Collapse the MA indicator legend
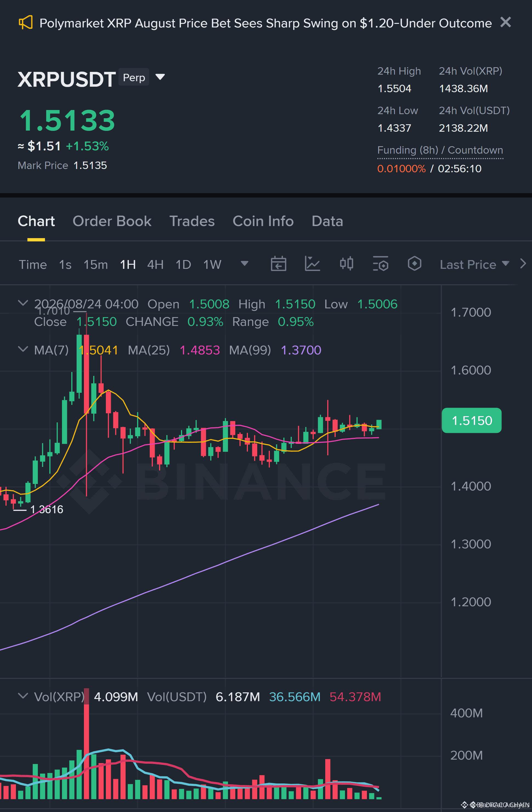 (23, 349)
